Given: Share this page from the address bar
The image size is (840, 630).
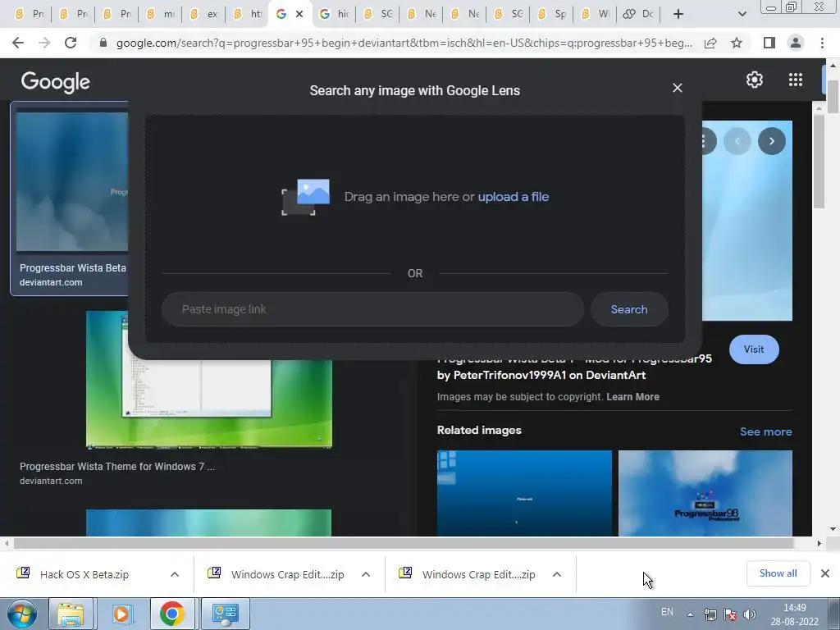Looking at the screenshot, I should click(x=710, y=43).
